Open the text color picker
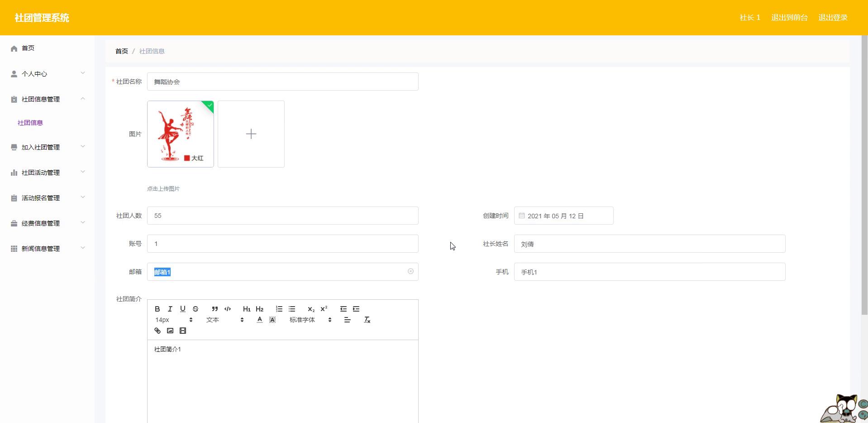Viewport: 868px width, 423px height. (x=260, y=320)
